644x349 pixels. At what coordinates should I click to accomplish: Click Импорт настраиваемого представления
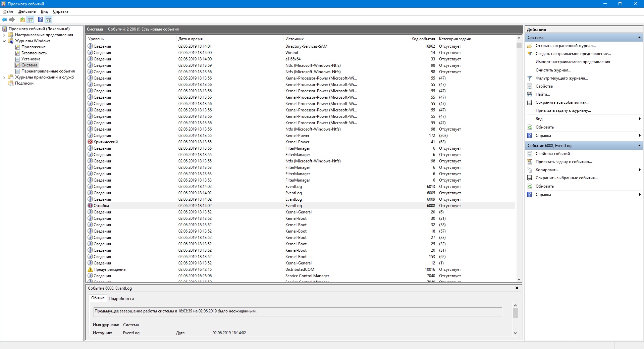pyautogui.click(x=573, y=62)
